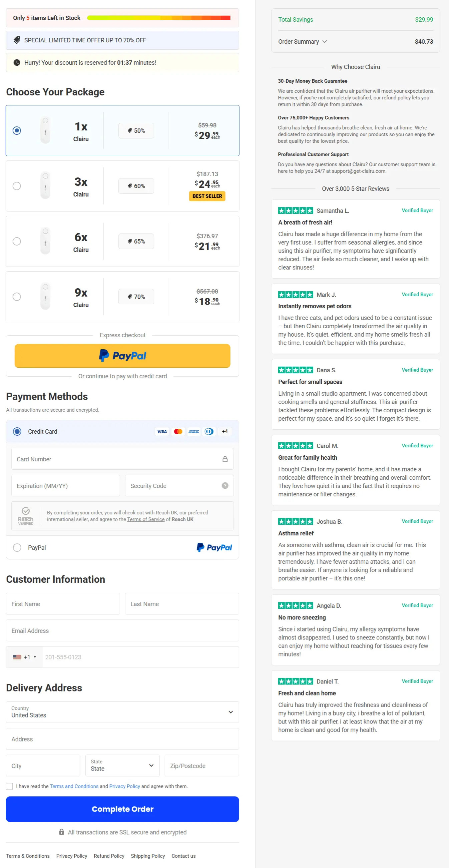The height and width of the screenshot is (868, 449).
Task: Click the lock icon in Card Number field
Action: [225, 459]
